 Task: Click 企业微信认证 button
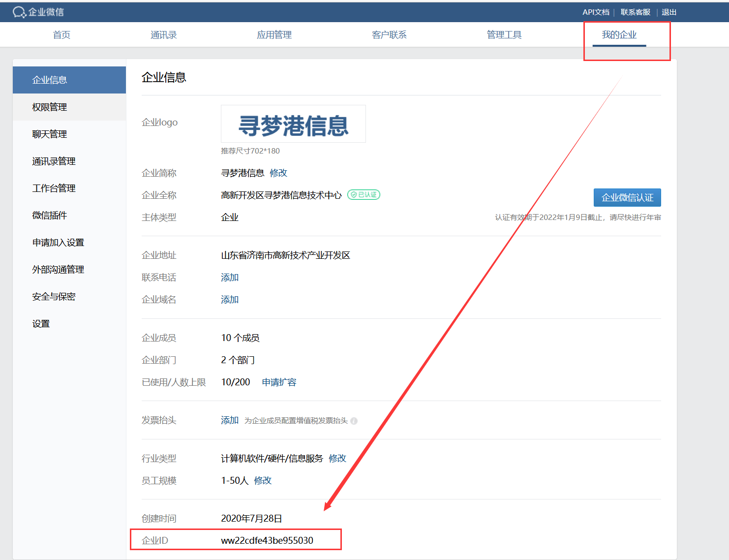tap(627, 197)
